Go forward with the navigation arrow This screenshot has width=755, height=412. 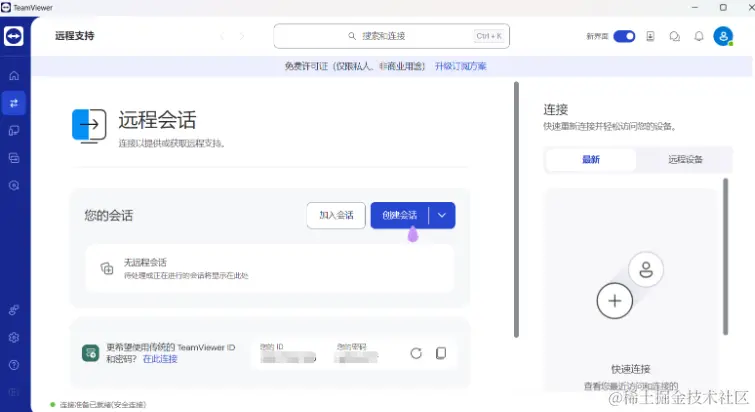click(x=242, y=36)
